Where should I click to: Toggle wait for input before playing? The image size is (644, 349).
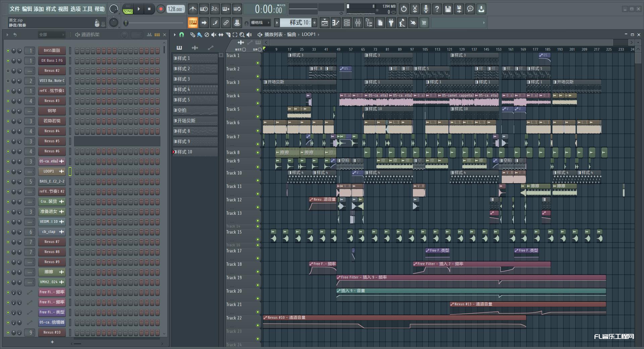pyautogui.click(x=204, y=9)
